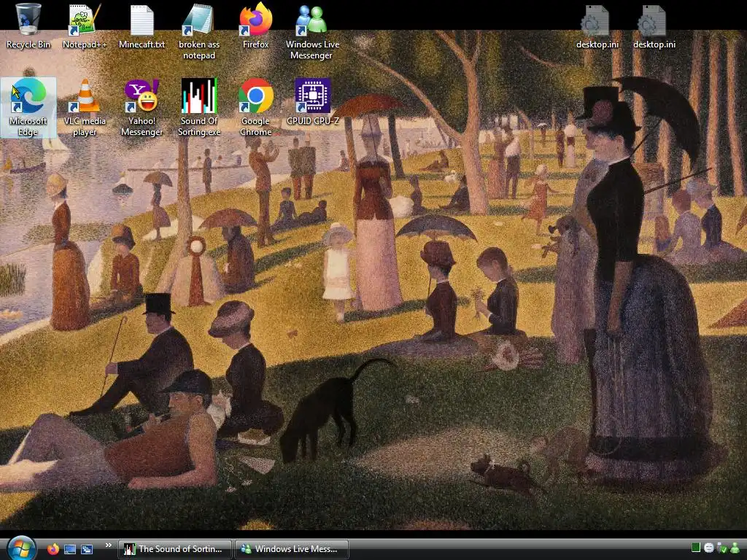Select the Notepad++ shortcut icon
Image resolution: width=747 pixels, height=560 pixels.
[85, 26]
